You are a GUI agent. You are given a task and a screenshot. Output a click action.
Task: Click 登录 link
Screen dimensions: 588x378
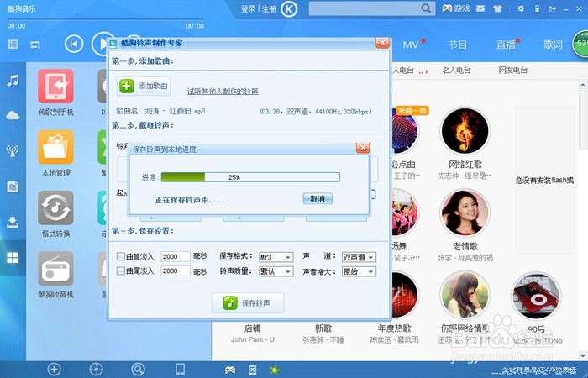248,8
